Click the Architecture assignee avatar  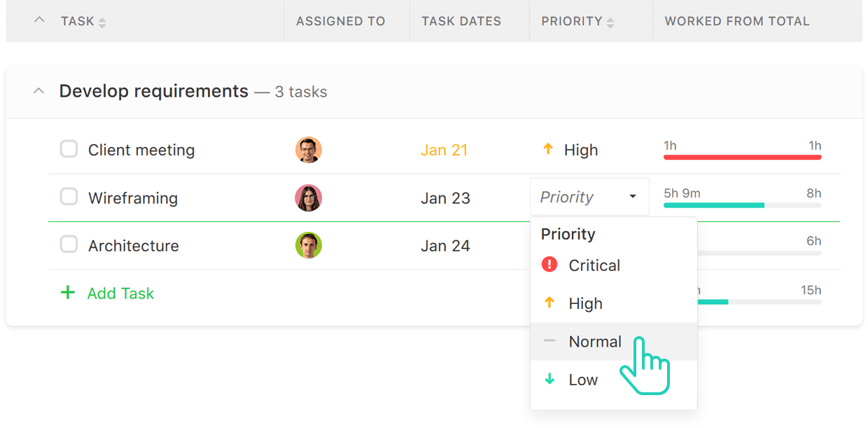click(308, 245)
